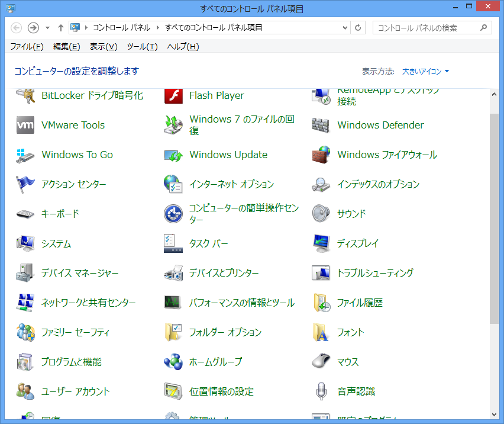Open デバイスとプリンター icon

pos(173,273)
